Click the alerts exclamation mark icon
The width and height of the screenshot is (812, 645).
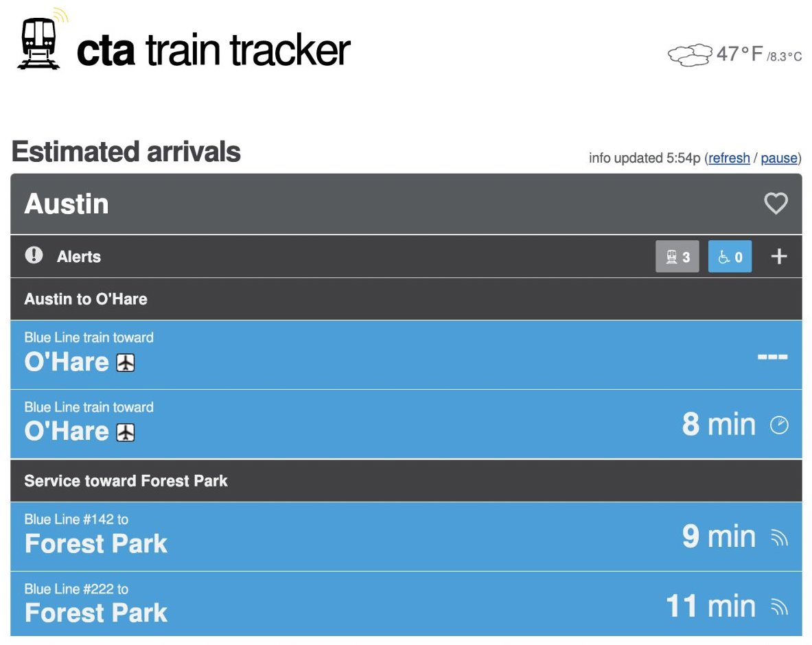tap(34, 255)
